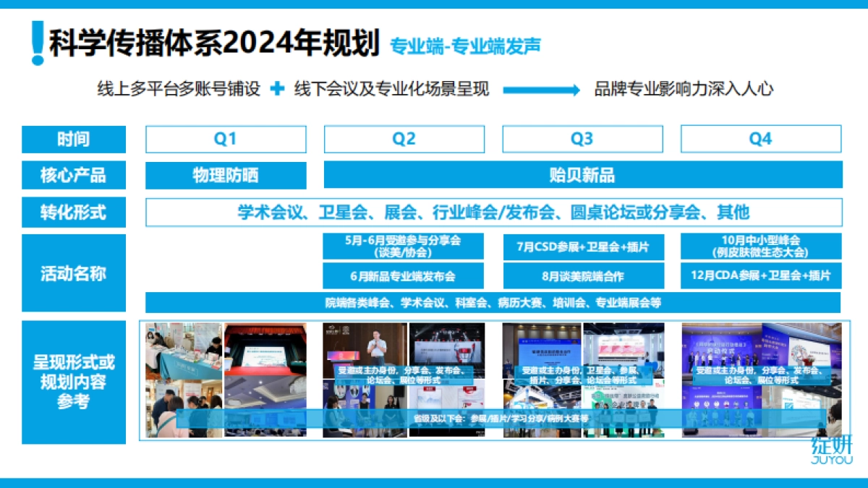Select the 核心产品 row header label
The image size is (868, 488).
72,175
